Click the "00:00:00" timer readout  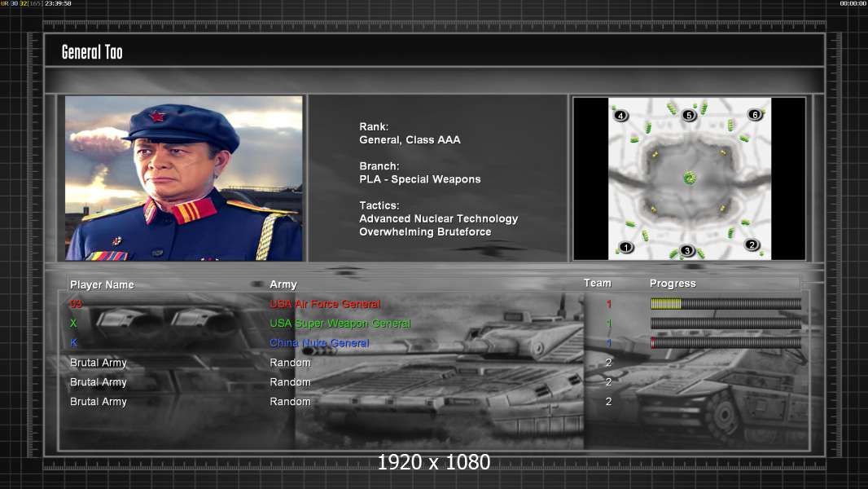coord(853,3)
